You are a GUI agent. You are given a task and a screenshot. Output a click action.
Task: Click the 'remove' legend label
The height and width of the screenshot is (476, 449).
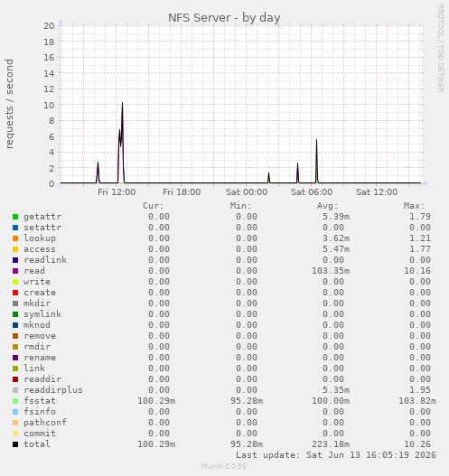pos(40,336)
